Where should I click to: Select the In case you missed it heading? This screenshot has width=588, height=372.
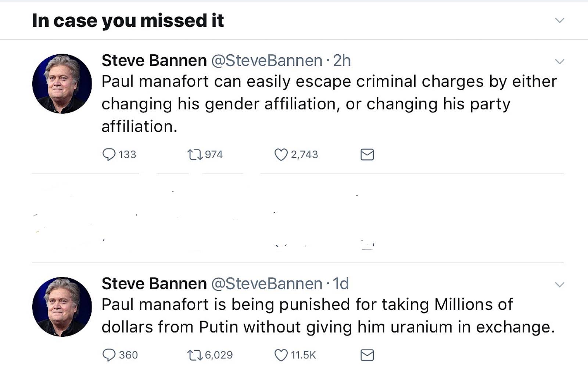coord(128,21)
